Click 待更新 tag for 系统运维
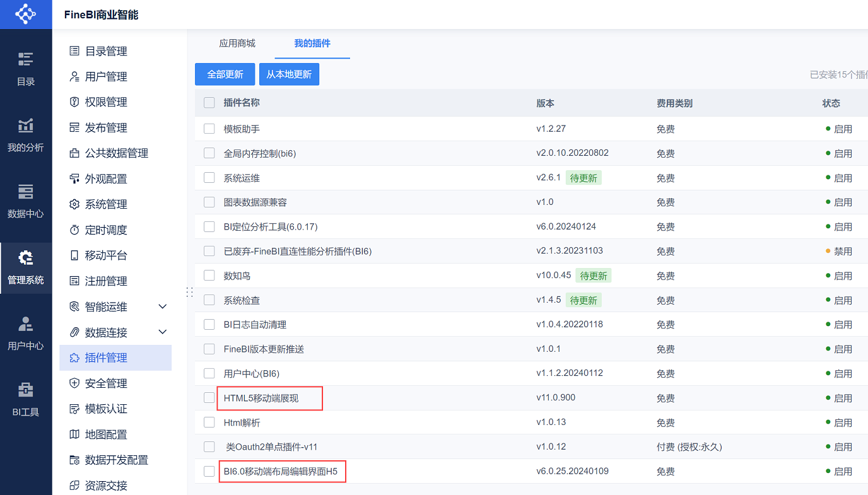Screen dimensions: 868x495 [584, 178]
